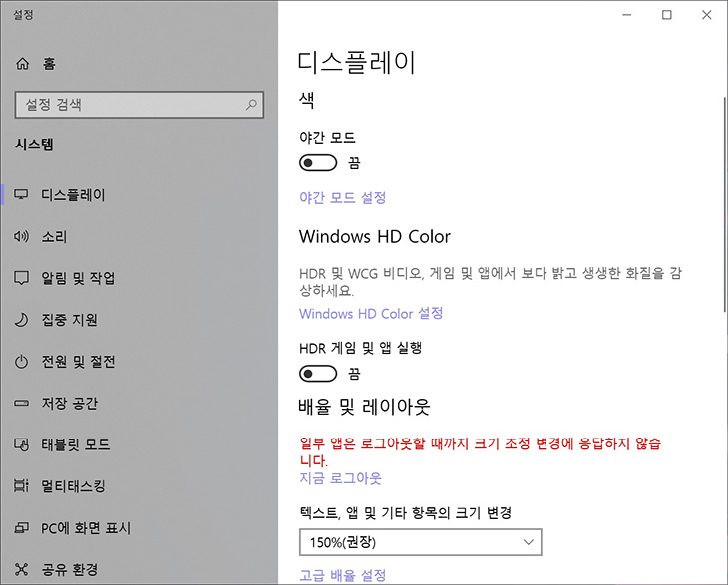This screenshot has width=728, height=585.
Task: Click the 텍스트, 앱 및 기타 항목의 크기 변경 label
Action: coord(405,513)
